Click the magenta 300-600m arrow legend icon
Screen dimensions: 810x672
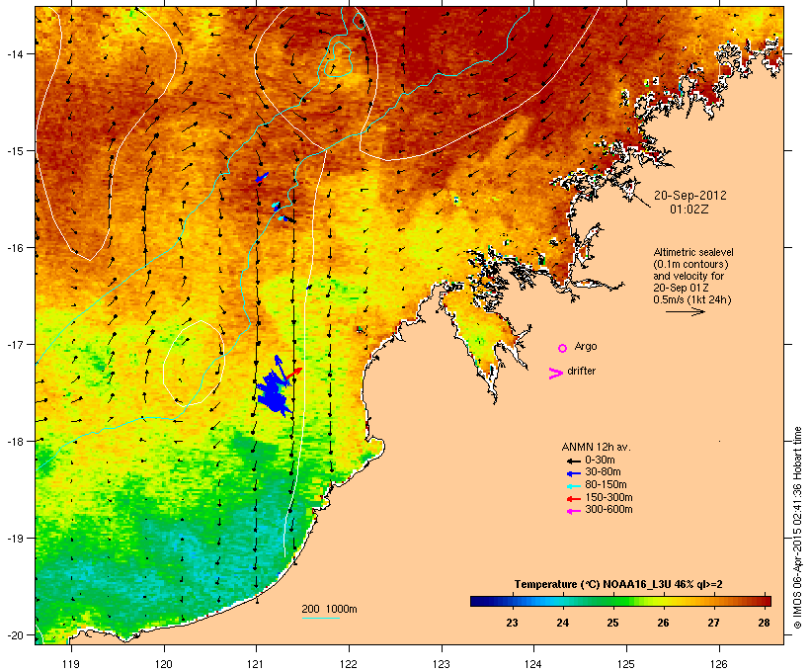pos(573,511)
